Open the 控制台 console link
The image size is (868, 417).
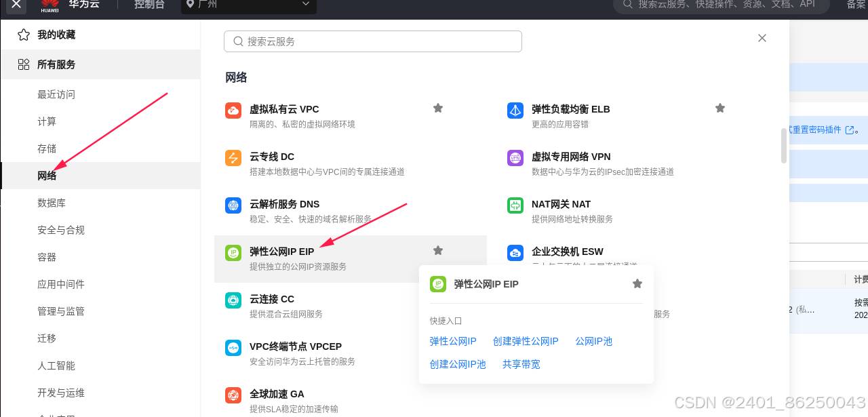point(149,4)
